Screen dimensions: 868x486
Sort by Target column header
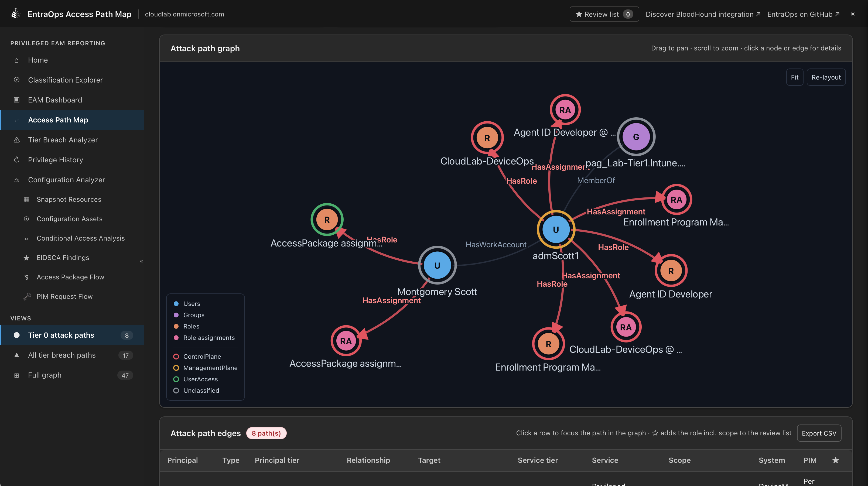pyautogui.click(x=429, y=460)
